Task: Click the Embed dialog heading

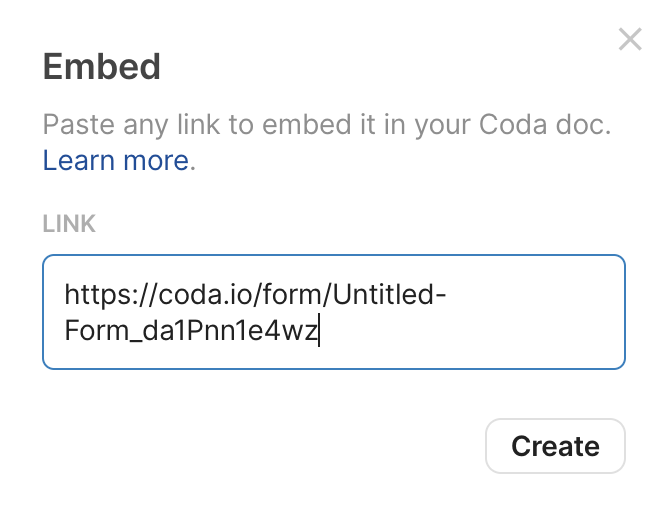Action: [101, 67]
